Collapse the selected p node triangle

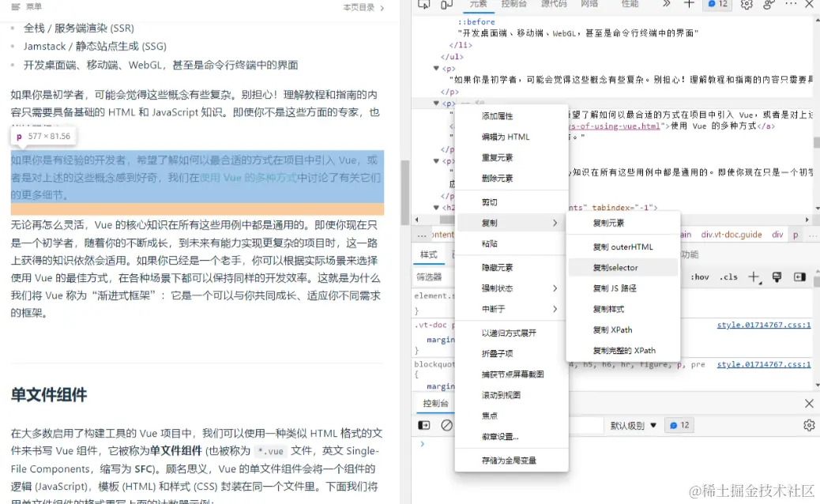pyautogui.click(x=436, y=103)
